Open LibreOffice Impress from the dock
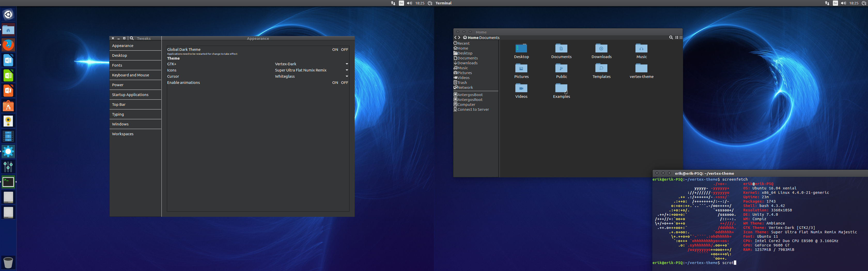868x271 pixels. [8, 91]
